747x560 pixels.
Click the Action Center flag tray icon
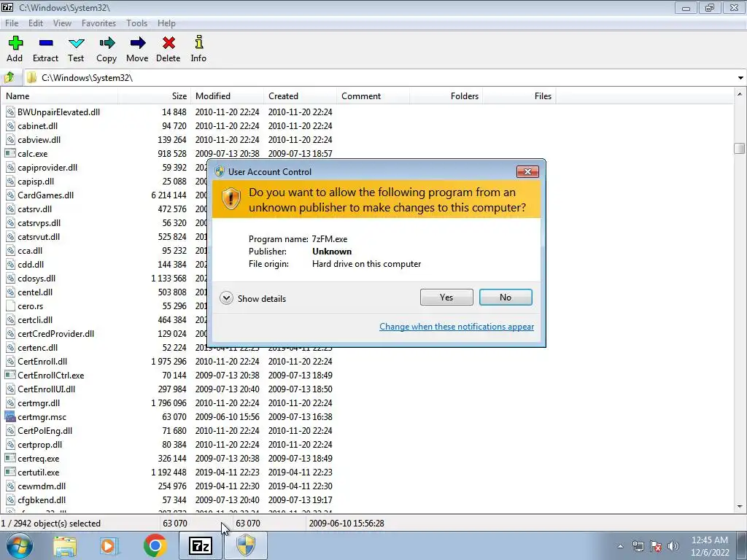coord(656,546)
